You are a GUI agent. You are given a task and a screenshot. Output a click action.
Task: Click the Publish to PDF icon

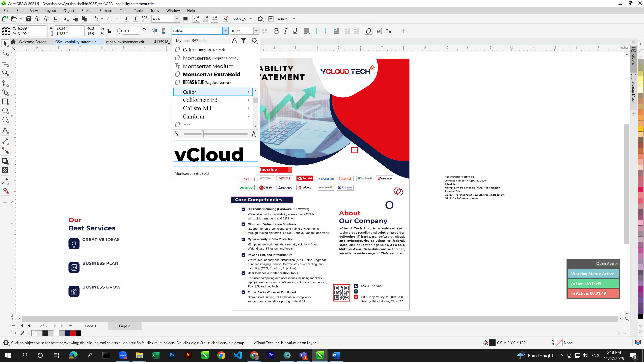(x=144, y=19)
